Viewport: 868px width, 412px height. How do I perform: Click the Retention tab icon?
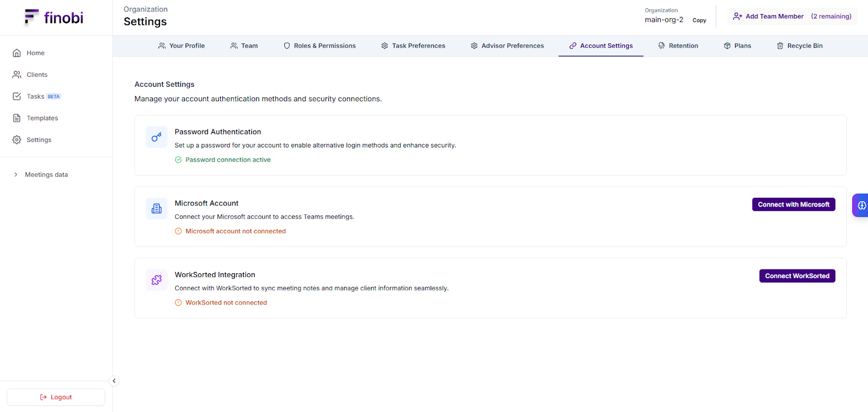pyautogui.click(x=661, y=46)
